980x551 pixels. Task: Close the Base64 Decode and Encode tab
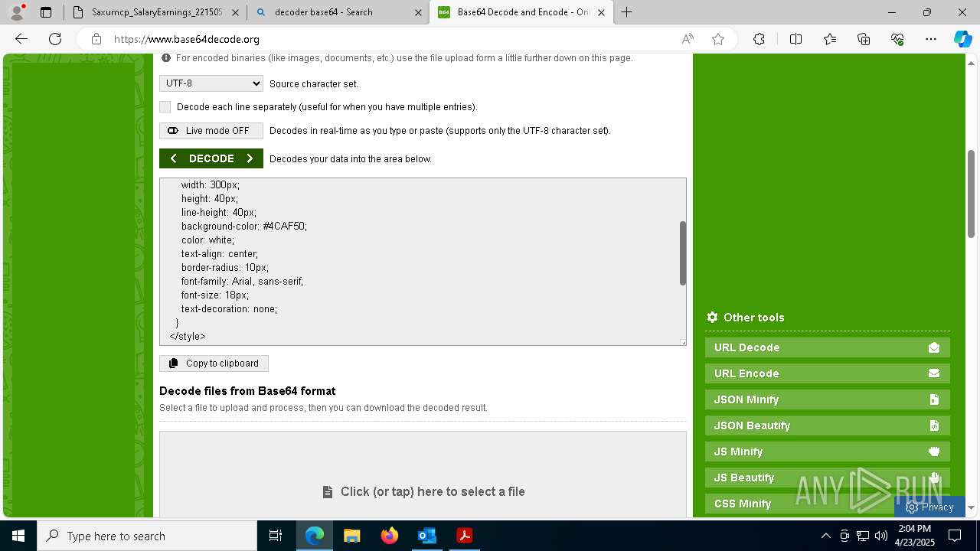click(601, 12)
